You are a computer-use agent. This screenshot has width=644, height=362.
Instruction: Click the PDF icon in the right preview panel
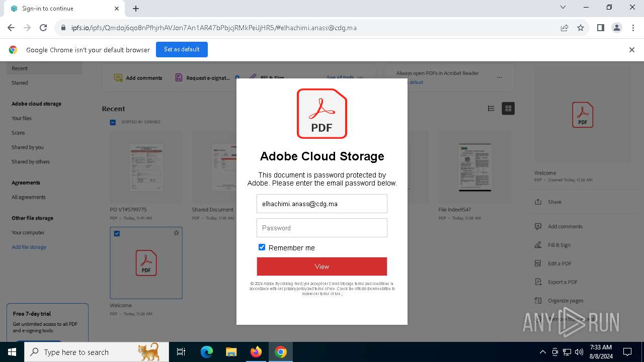coord(583,115)
